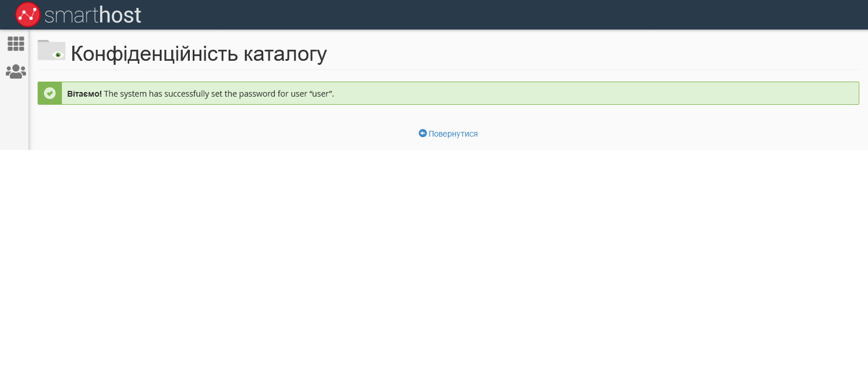Open the User Manager people icon

pyautogui.click(x=16, y=72)
